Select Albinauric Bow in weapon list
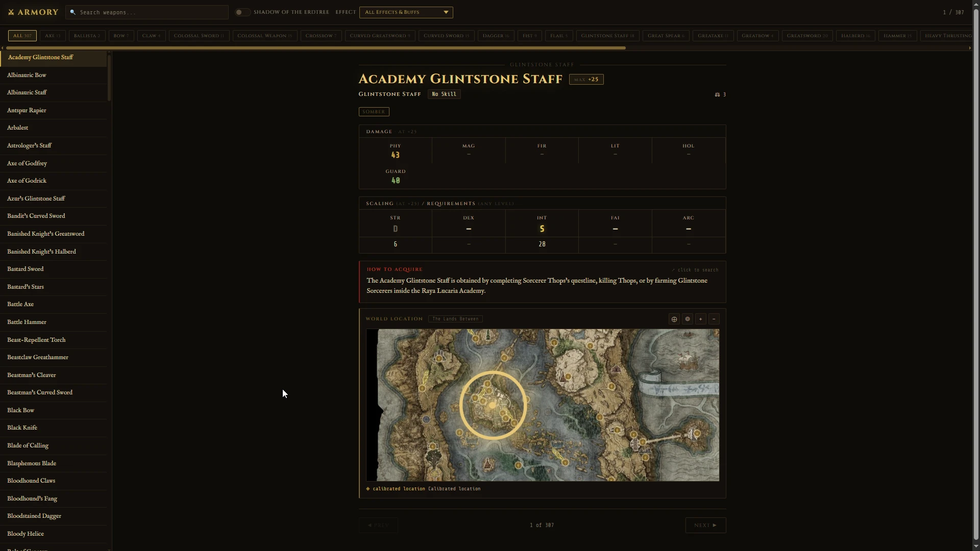Viewport: 980px width, 551px height. [54, 76]
